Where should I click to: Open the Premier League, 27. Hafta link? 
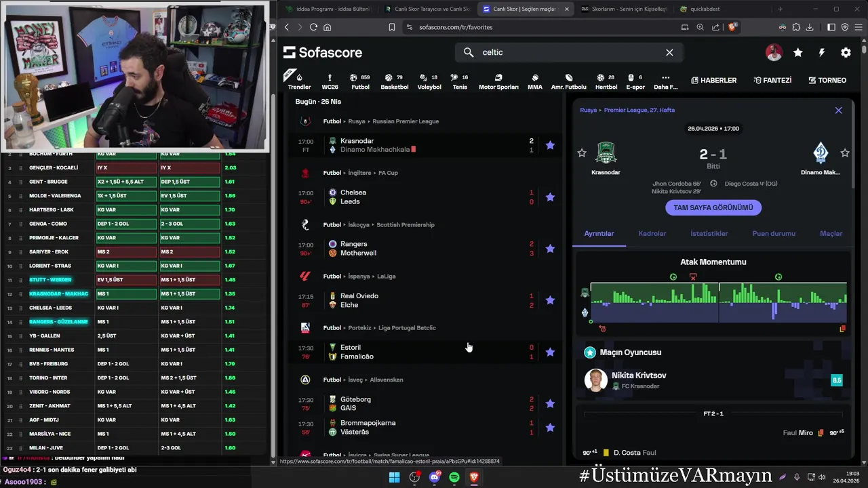click(639, 110)
